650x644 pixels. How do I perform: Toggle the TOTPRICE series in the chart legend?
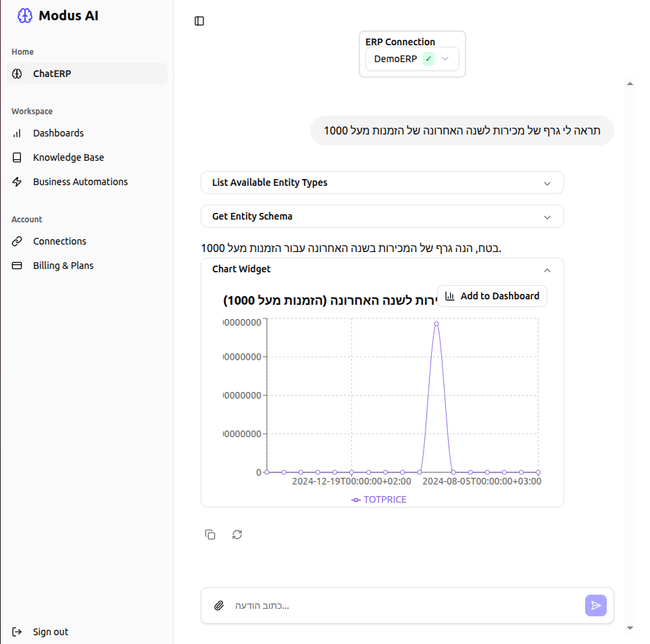(x=379, y=499)
